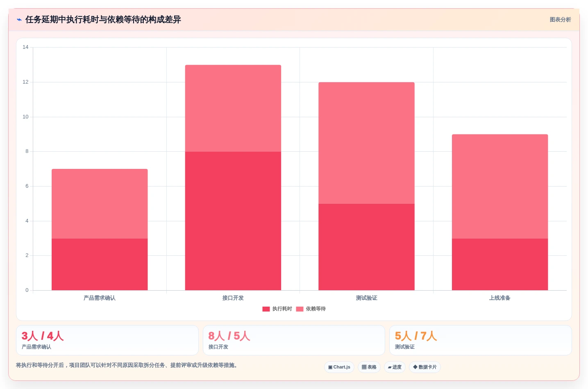Select the 进度 tag chip
Image resolution: width=588 pixels, height=389 pixels.
395,367
